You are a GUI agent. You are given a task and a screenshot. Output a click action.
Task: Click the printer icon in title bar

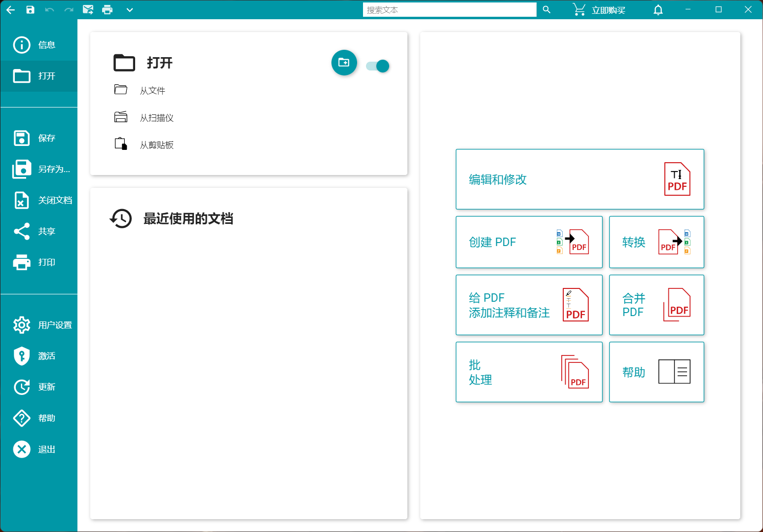108,9
